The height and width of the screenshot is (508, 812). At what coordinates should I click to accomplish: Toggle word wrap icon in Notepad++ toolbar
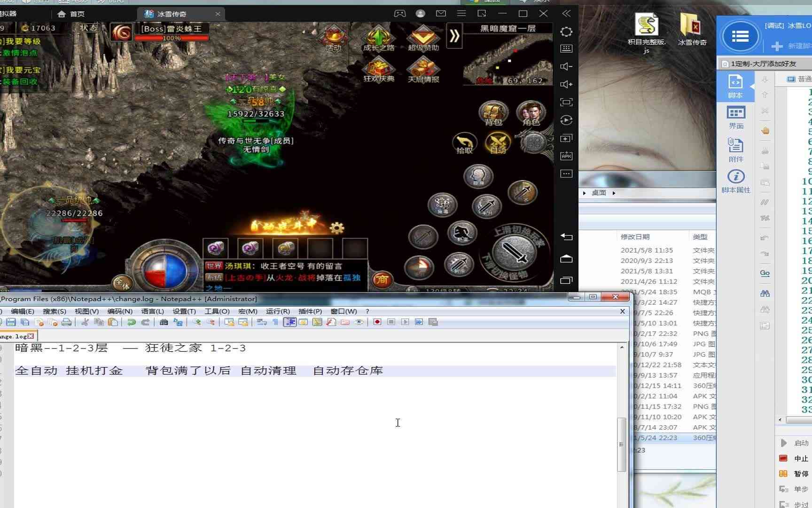pos(262,322)
